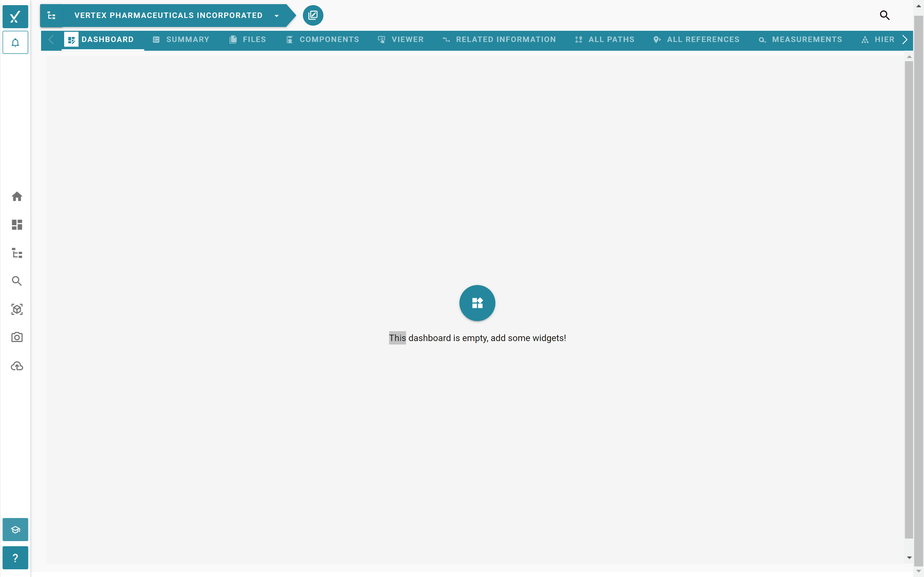
Task: Click the back chevron before Dashboard tab
Action: [51, 39]
